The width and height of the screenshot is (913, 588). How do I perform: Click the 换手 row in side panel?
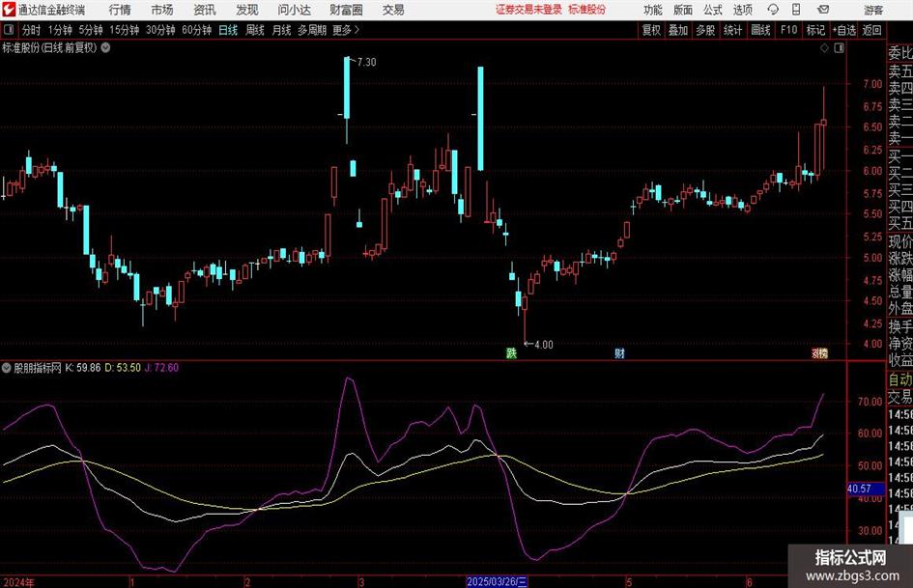[x=900, y=326]
